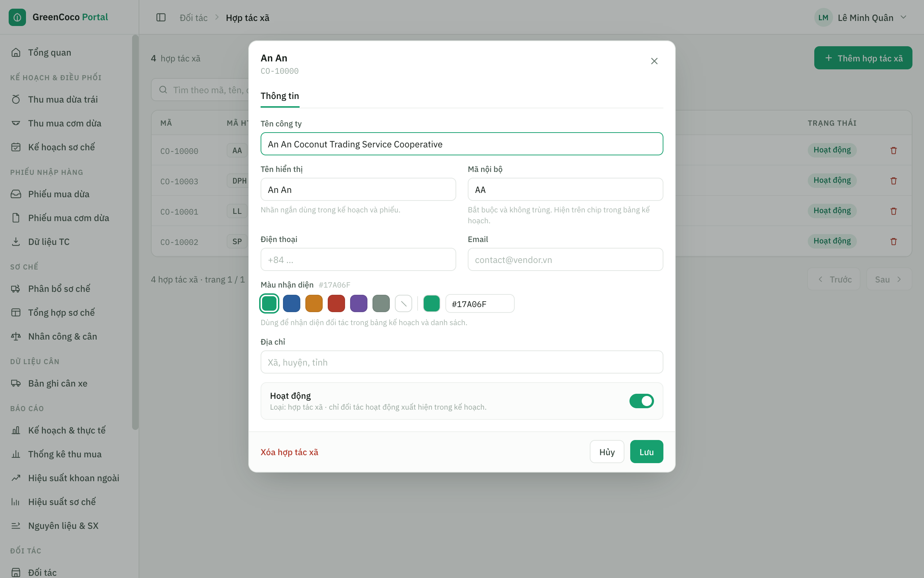Click the Điện thoại input field
The image size is (924, 578).
(358, 260)
